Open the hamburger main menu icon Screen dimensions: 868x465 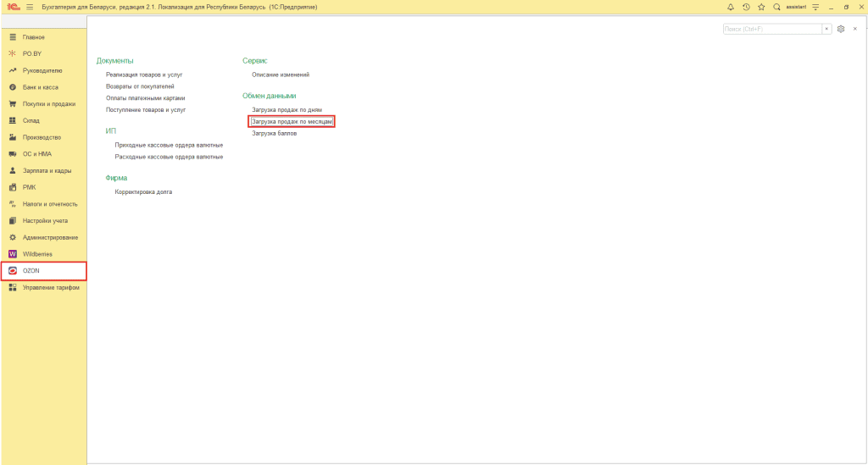point(30,7)
